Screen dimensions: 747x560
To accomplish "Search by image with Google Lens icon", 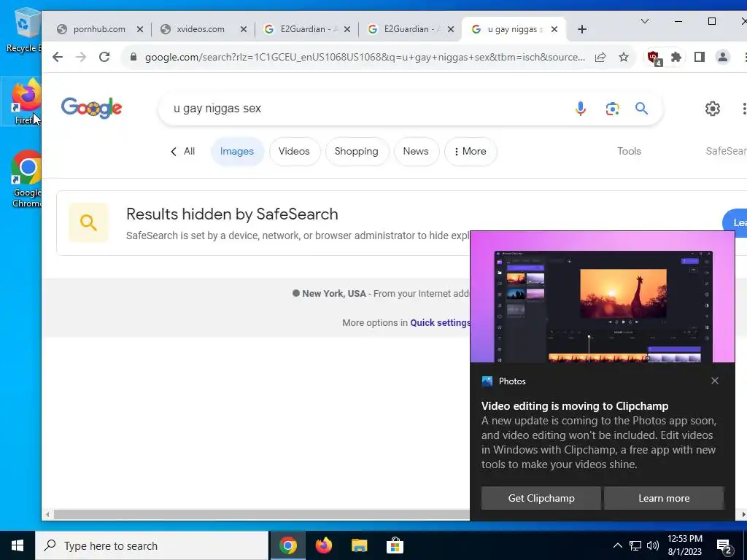I will [612, 109].
